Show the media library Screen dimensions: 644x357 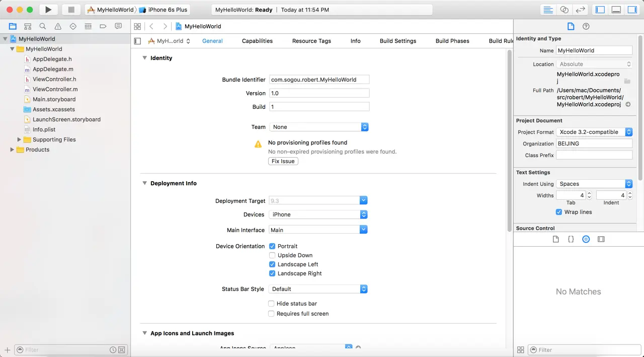click(x=601, y=239)
